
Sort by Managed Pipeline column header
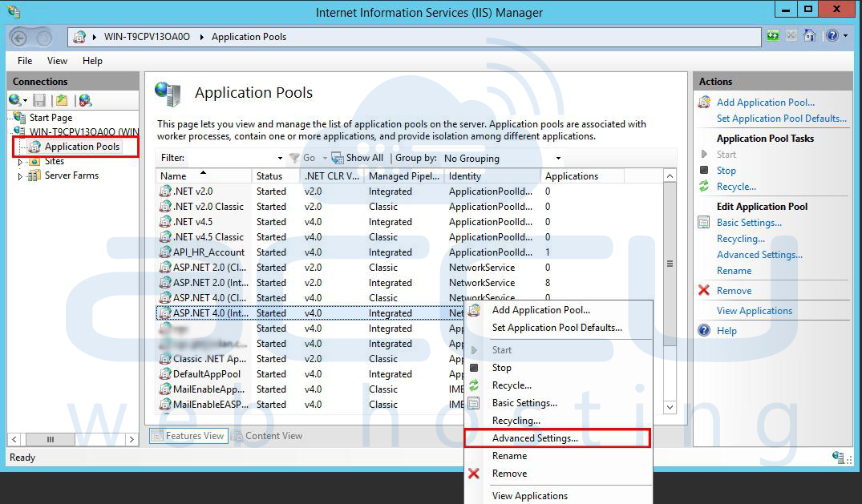pos(404,175)
